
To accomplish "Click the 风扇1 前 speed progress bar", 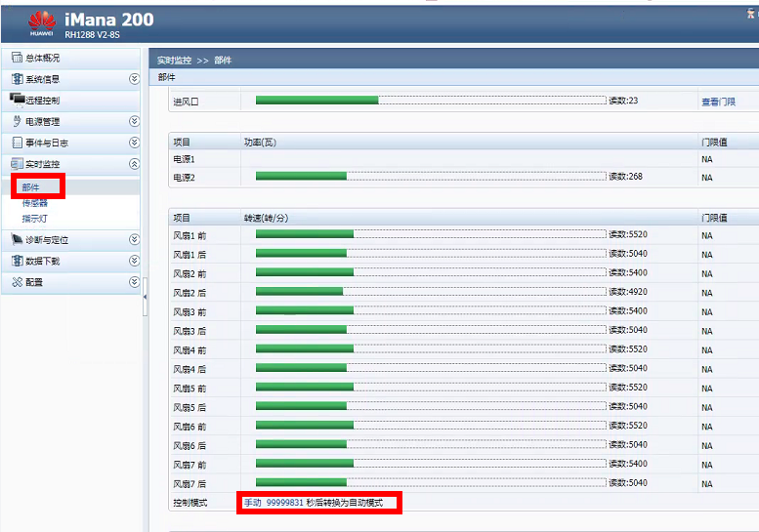I will click(x=430, y=235).
